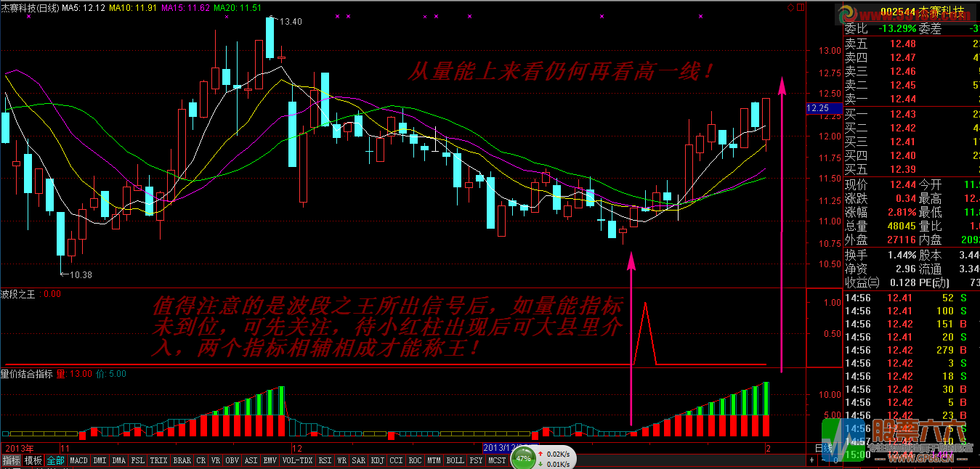The image size is (980, 469).
Task: Select the KDJ indicator
Action: tap(378, 460)
